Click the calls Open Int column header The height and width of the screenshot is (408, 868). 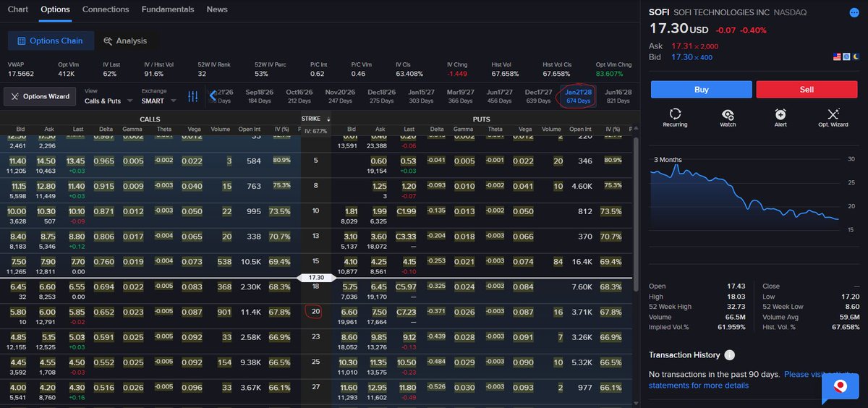250,129
